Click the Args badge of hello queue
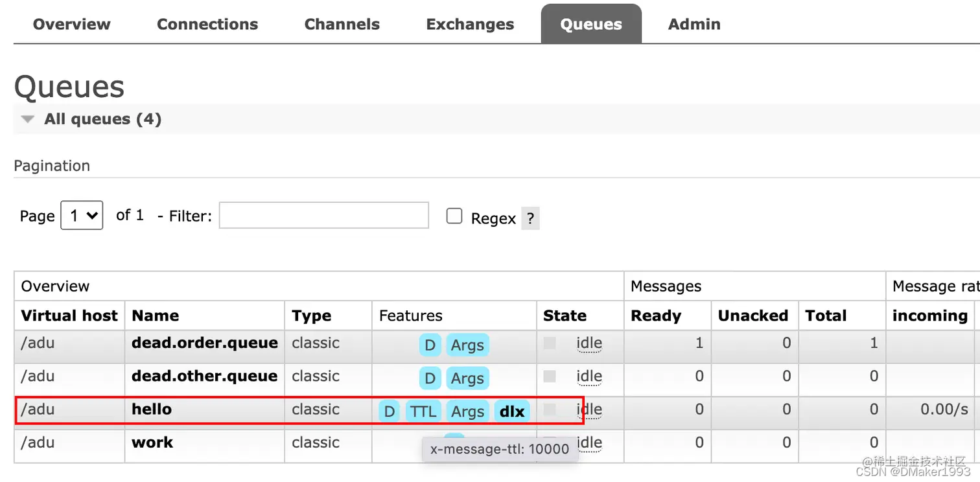Viewport: 980px width, 482px height. (x=467, y=411)
